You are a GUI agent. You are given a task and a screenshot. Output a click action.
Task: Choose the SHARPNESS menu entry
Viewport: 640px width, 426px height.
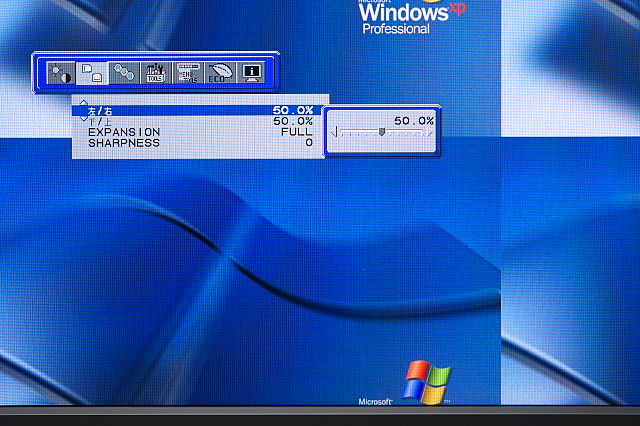[x=123, y=143]
